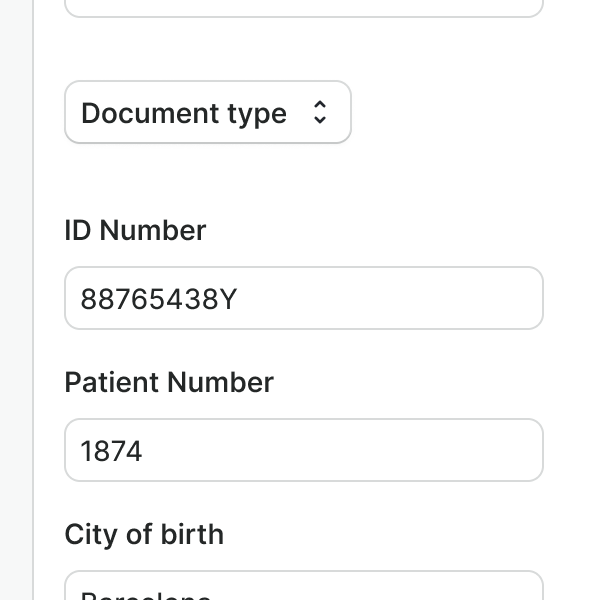Click the right end of the top partial field

pos(515,6)
